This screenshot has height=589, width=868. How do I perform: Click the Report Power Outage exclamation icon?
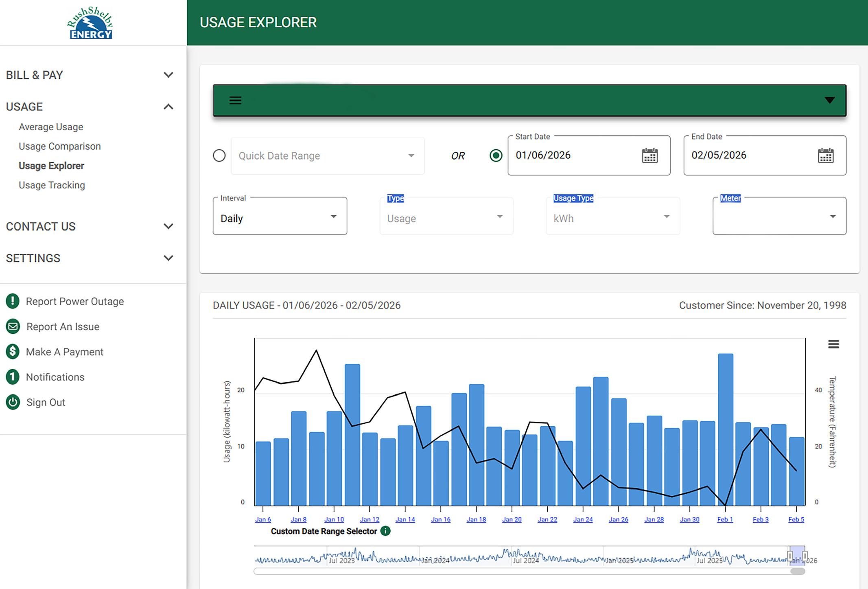point(13,301)
